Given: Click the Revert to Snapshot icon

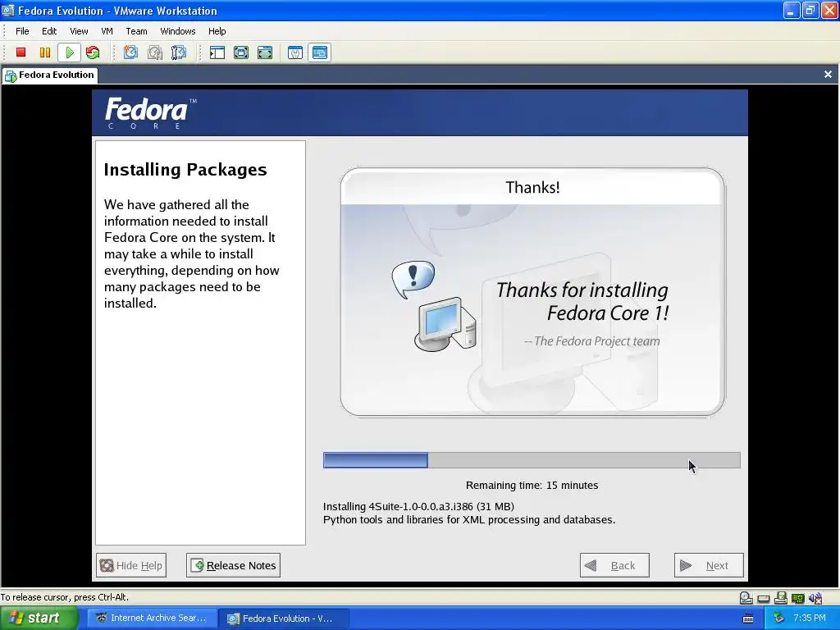Looking at the screenshot, I should 155,52.
